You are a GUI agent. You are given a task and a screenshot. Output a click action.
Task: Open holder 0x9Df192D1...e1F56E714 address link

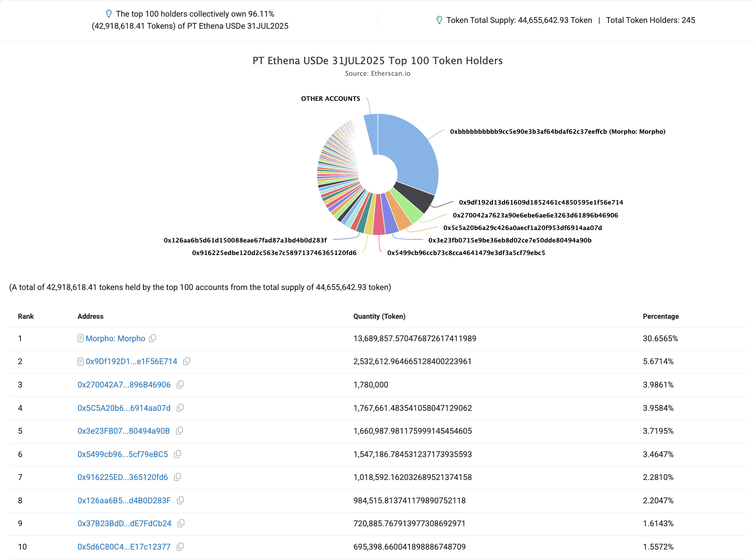[x=131, y=361]
